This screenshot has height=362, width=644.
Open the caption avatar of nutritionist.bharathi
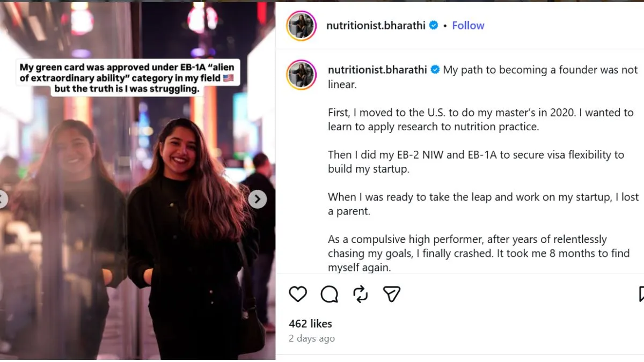[301, 74]
